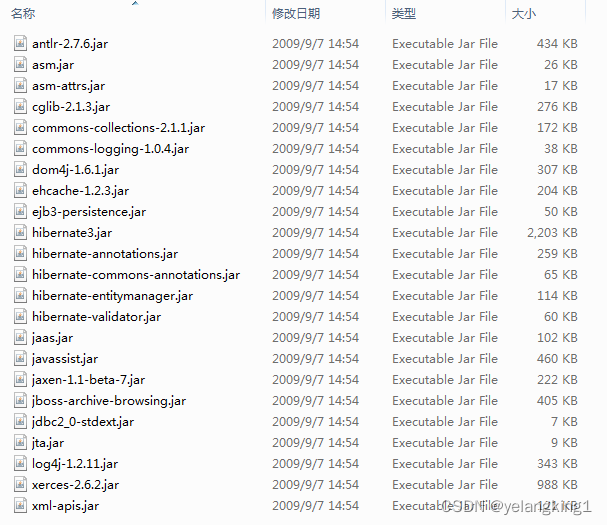Select hibernate-validator.jar file name
The height and width of the screenshot is (525, 607).
tap(96, 317)
